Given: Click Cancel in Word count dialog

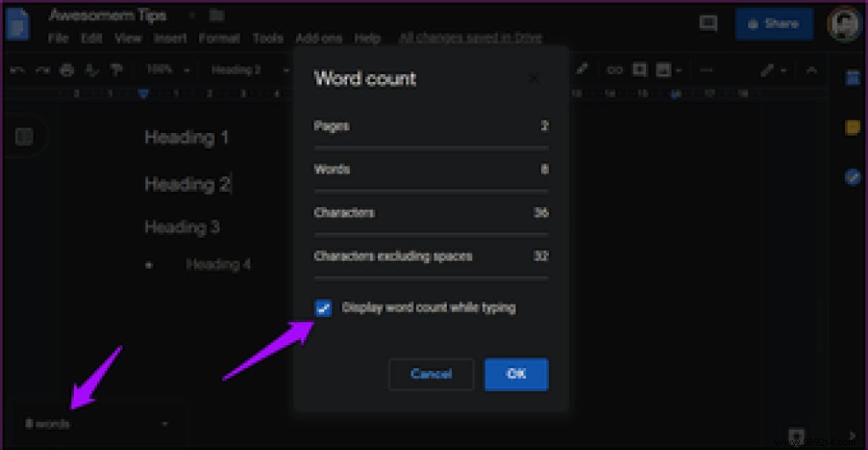Looking at the screenshot, I should coord(431,374).
